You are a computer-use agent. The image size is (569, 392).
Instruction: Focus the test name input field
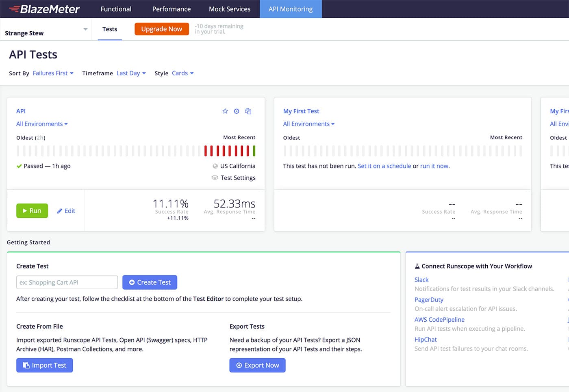pyautogui.click(x=67, y=282)
